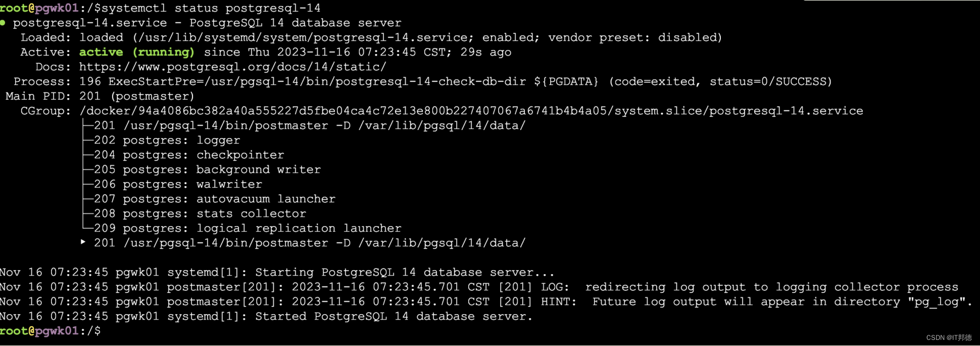Select the 204 postgres checkpointer line
980x346 pixels.
click(x=189, y=155)
